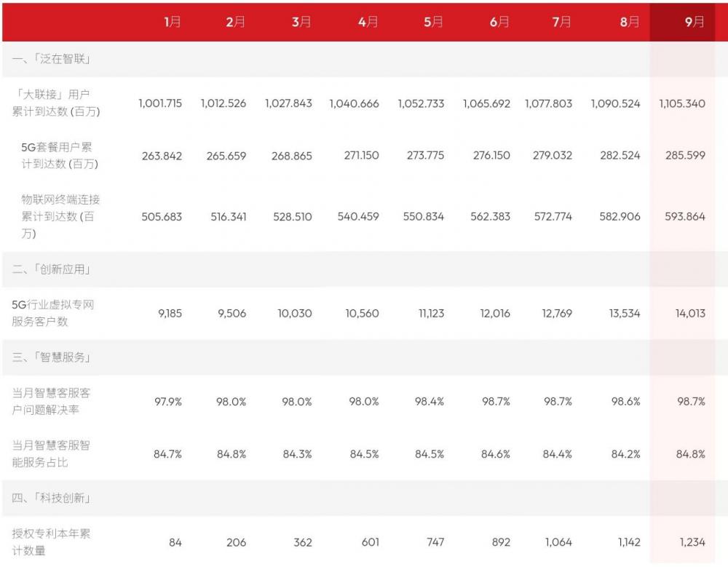The height and width of the screenshot is (567, 728).
Task: Click row label 当月智慧客服智能服务占比
Action: coord(51,453)
